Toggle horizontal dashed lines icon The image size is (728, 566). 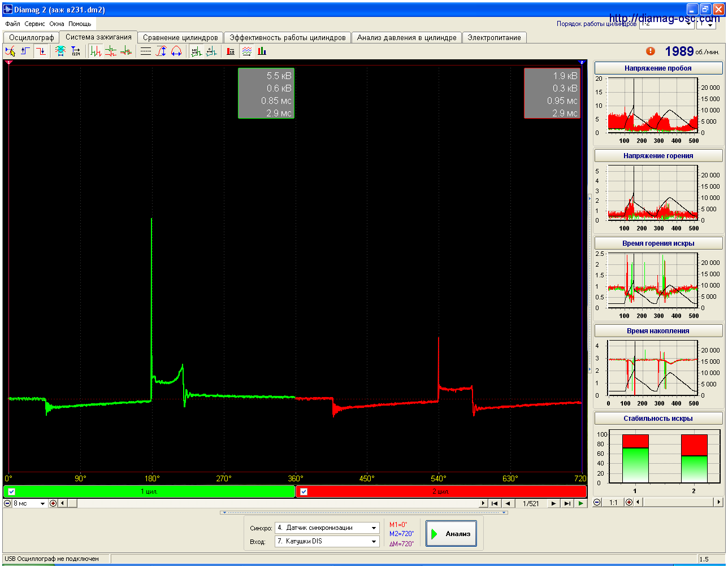(146, 51)
